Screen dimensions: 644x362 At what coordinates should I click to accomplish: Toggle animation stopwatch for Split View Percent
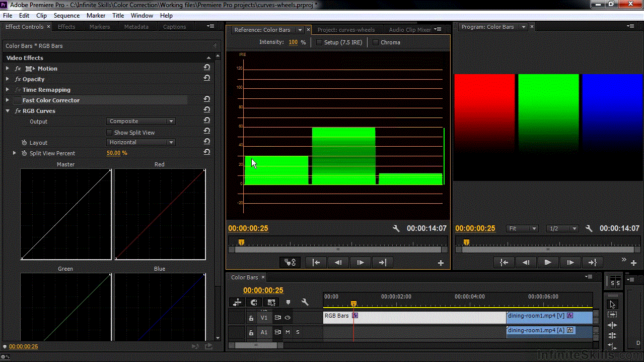(x=24, y=153)
